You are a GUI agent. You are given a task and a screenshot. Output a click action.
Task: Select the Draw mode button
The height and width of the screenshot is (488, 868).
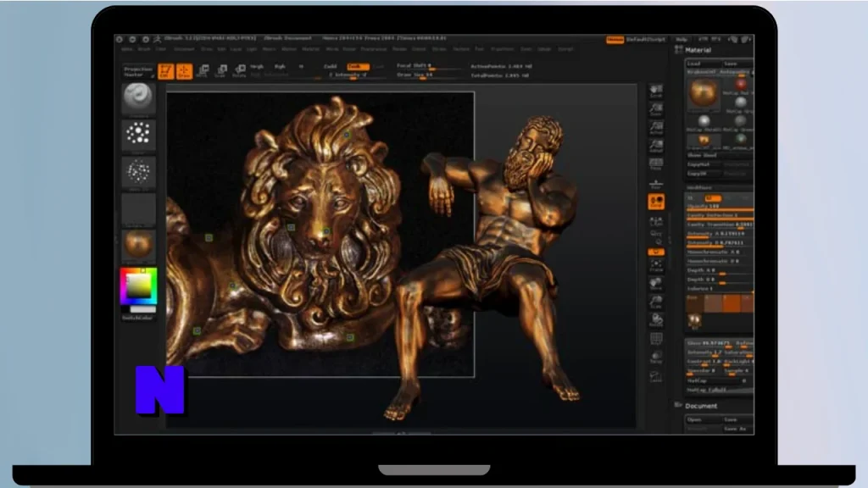coord(184,71)
